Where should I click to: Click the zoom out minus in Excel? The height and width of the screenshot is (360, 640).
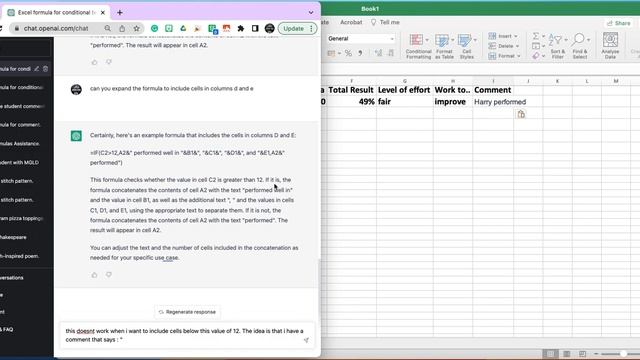(x=596, y=354)
